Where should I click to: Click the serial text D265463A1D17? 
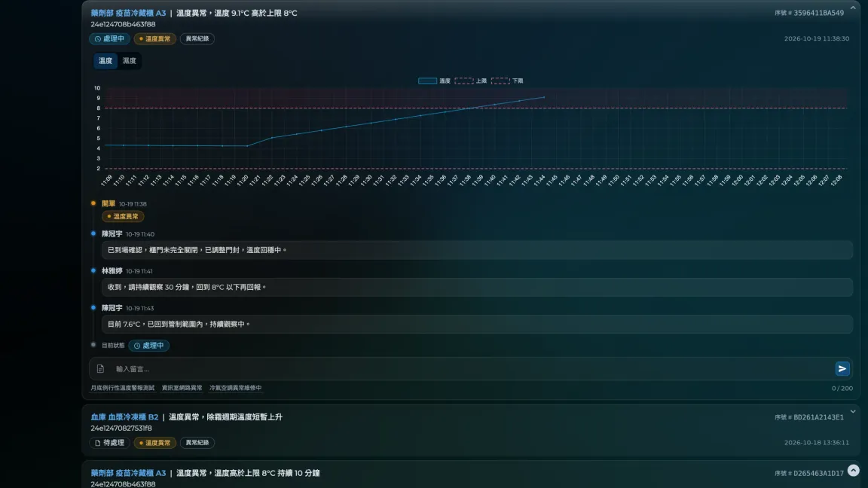[x=818, y=473]
